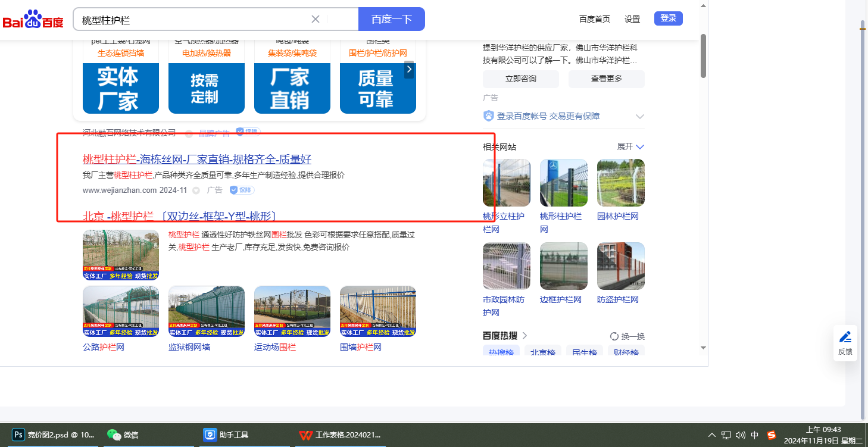Switch to the 北京榜 tab
Viewport: 868px width, 447px height.
[x=543, y=351]
